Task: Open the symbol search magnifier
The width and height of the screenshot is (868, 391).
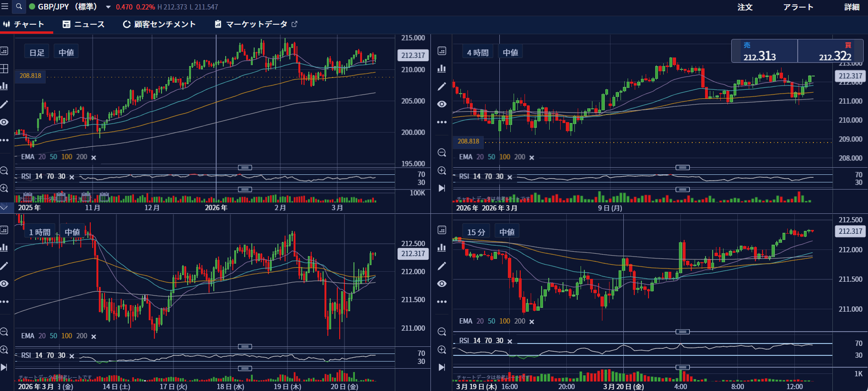Action: [19, 7]
